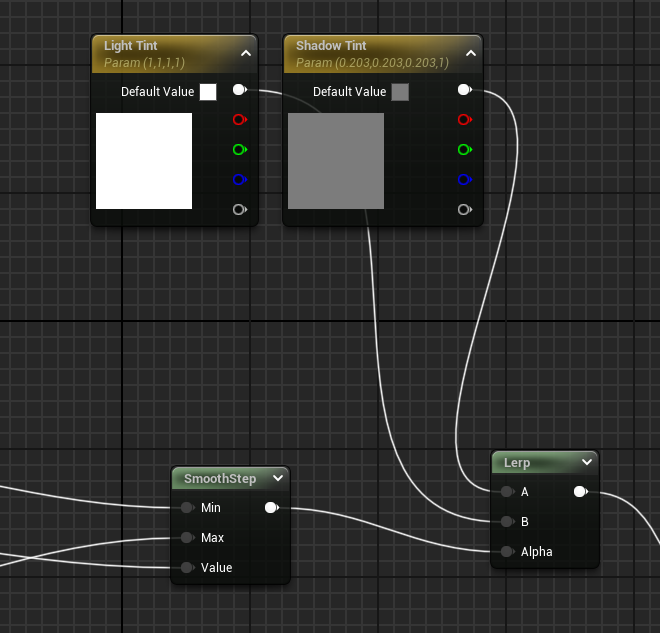
Task: Click Light Tint red channel output pin
Action: coord(238,120)
